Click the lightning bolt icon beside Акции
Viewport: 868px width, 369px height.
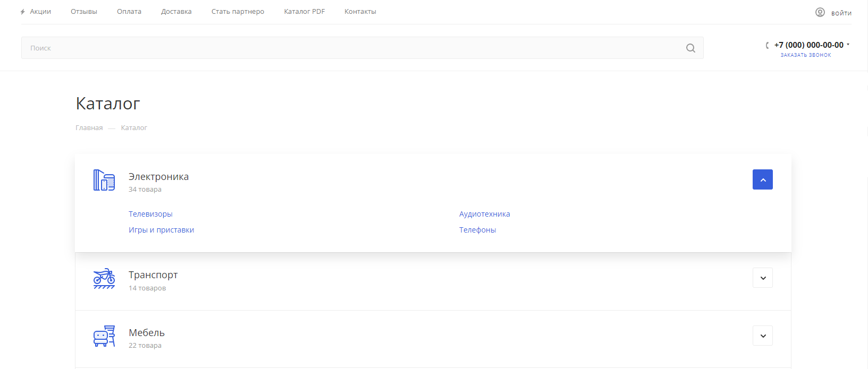click(x=23, y=12)
